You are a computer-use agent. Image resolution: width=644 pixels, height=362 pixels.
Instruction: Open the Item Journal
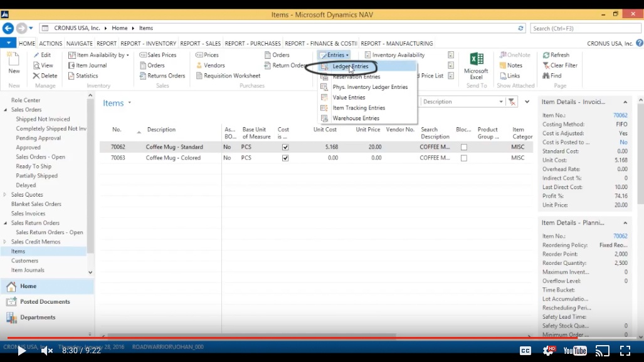point(87,65)
